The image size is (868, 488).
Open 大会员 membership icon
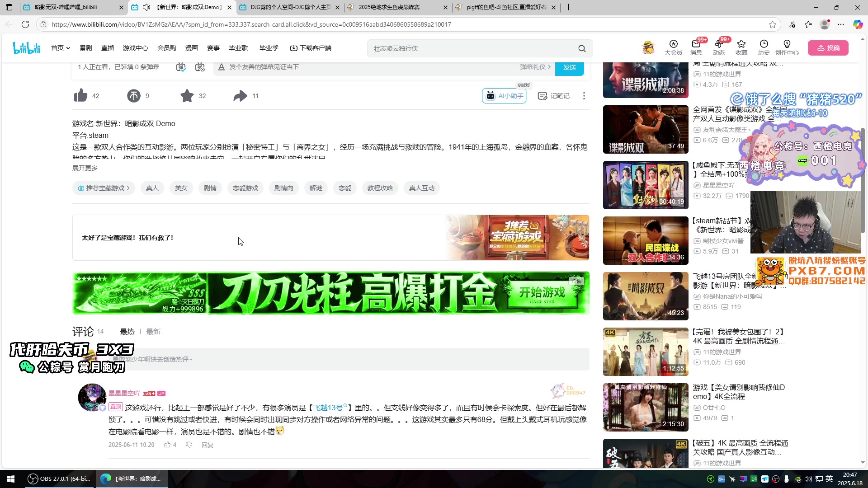[x=673, y=47]
